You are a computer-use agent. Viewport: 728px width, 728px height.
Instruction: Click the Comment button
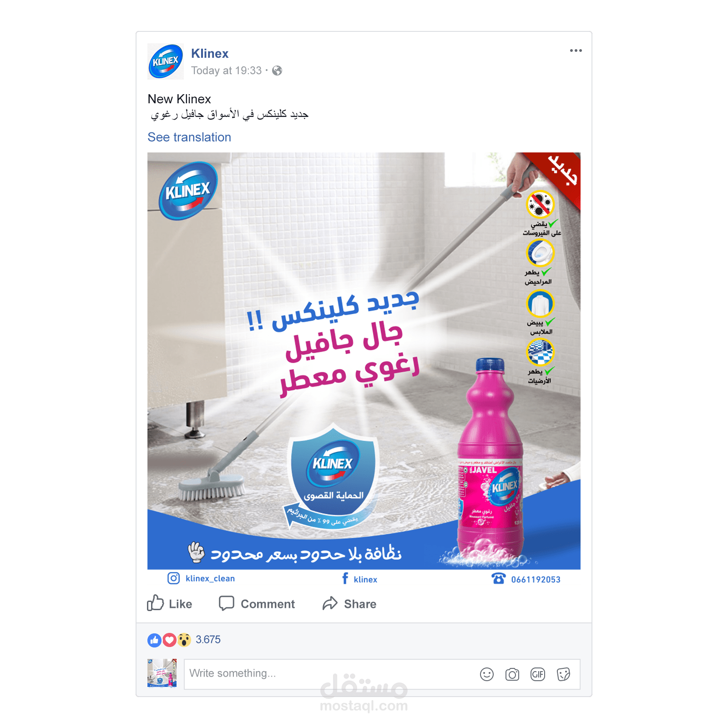tap(257, 603)
